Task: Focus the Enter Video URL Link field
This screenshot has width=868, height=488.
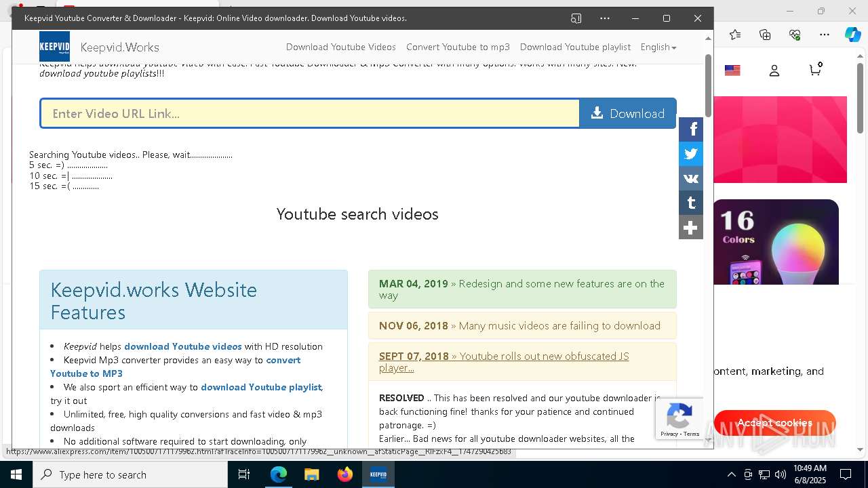Action: [310, 113]
